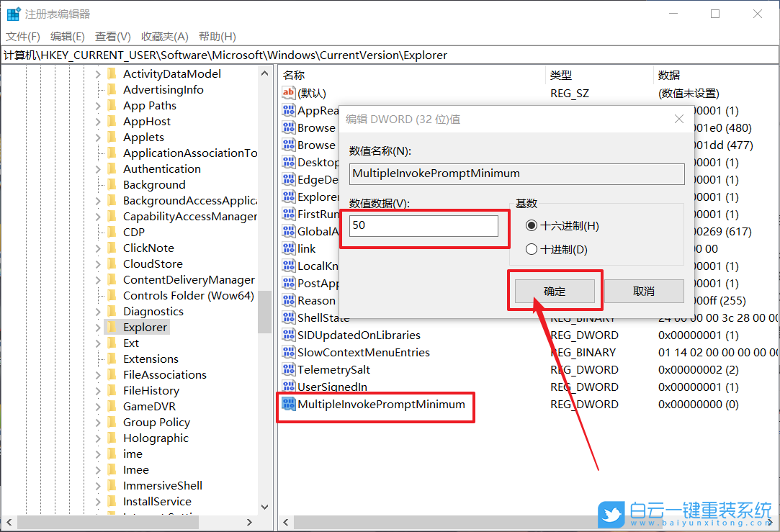
Task: Click the GameDVR folder icon
Action: 112,406
